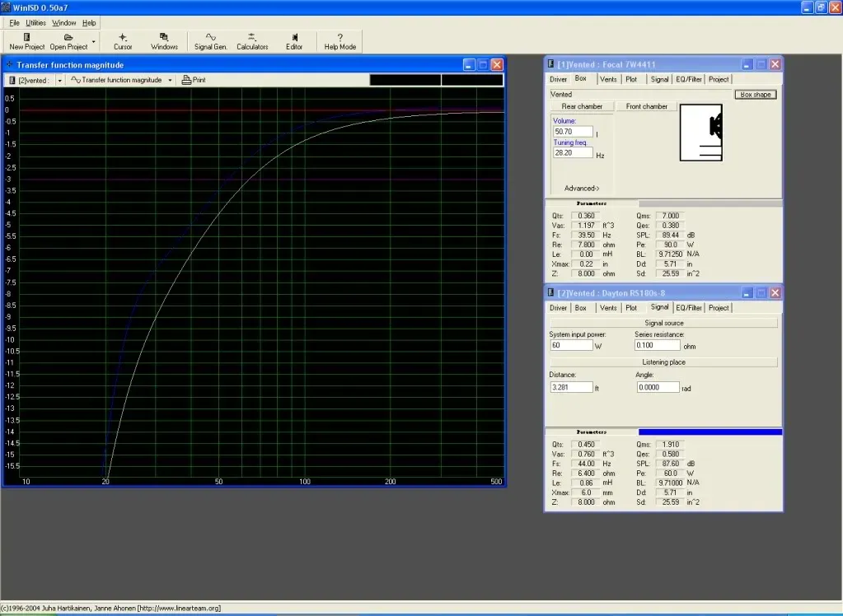The width and height of the screenshot is (843, 616).
Task: Click the Series resistance field showing 0.100
Action: (x=657, y=346)
